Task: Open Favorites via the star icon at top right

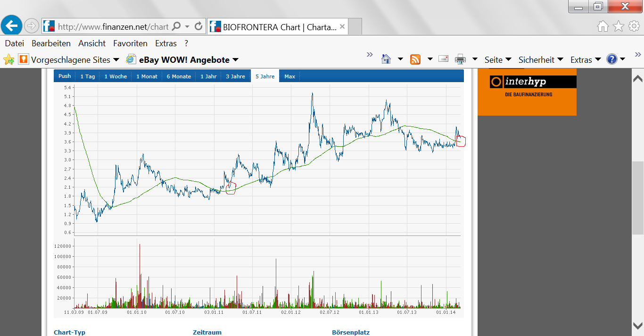Action: tap(619, 26)
